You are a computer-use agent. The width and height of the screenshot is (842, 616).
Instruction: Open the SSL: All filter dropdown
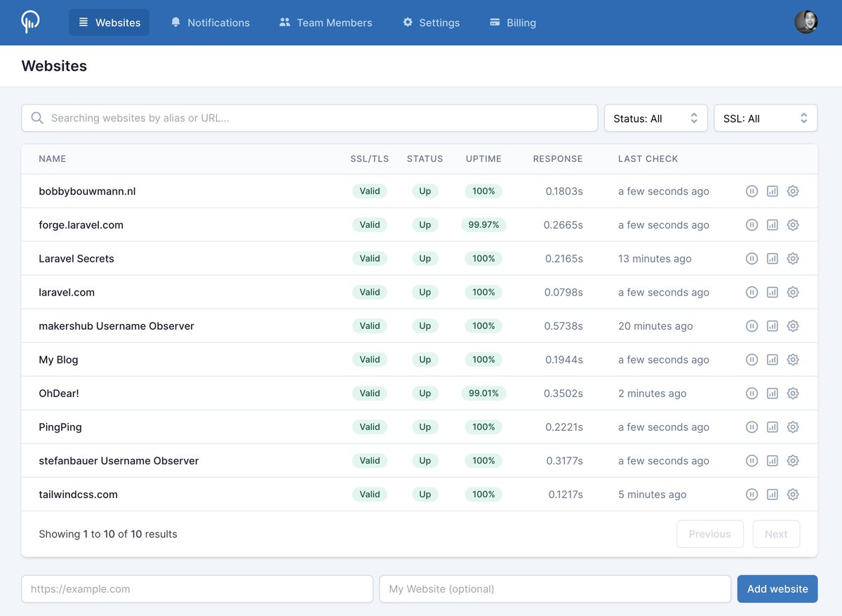765,118
